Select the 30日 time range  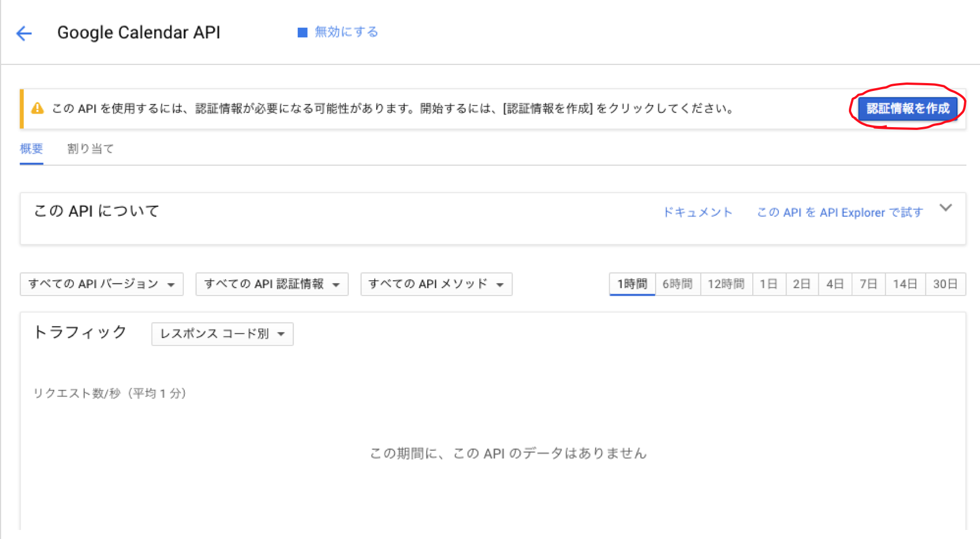(946, 284)
